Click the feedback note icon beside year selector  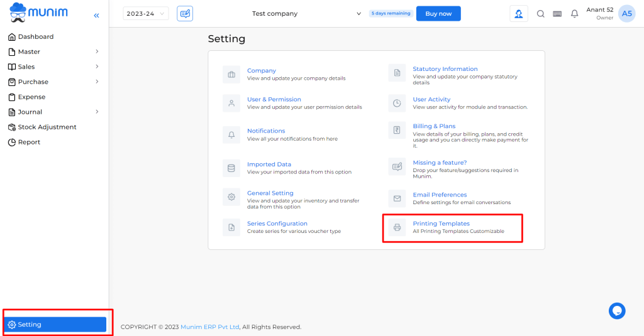(185, 14)
